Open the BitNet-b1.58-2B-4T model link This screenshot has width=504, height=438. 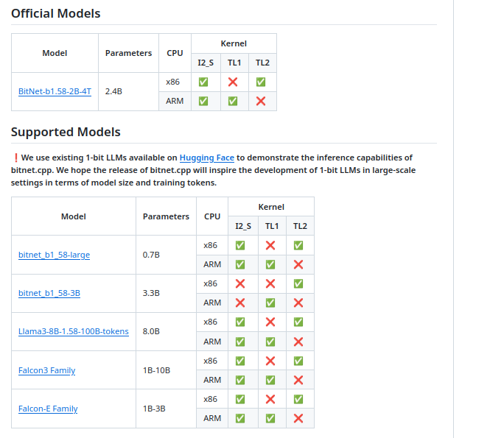55,91
